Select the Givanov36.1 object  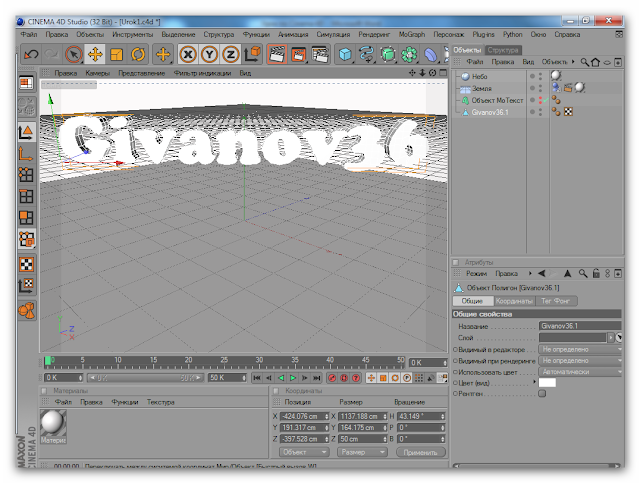coord(490,112)
